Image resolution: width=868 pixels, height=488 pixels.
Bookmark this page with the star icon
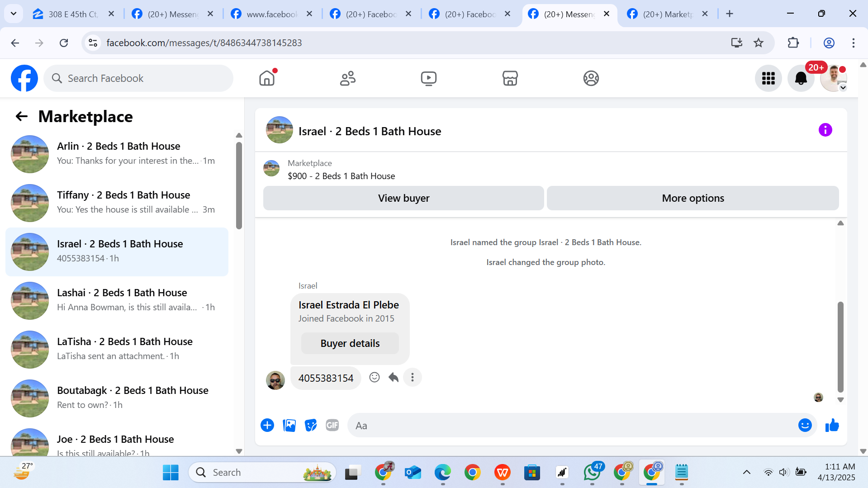tap(759, 43)
